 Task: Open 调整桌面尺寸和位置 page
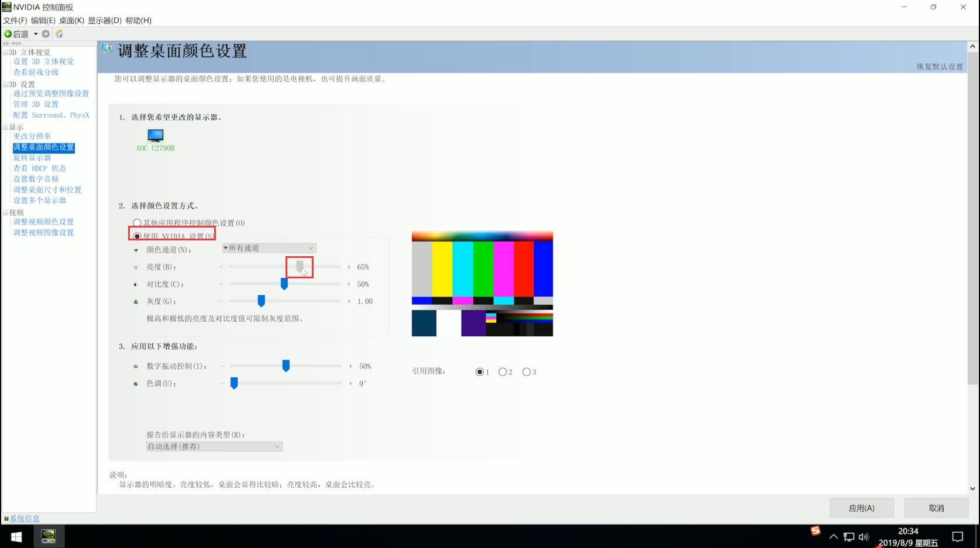(x=47, y=189)
